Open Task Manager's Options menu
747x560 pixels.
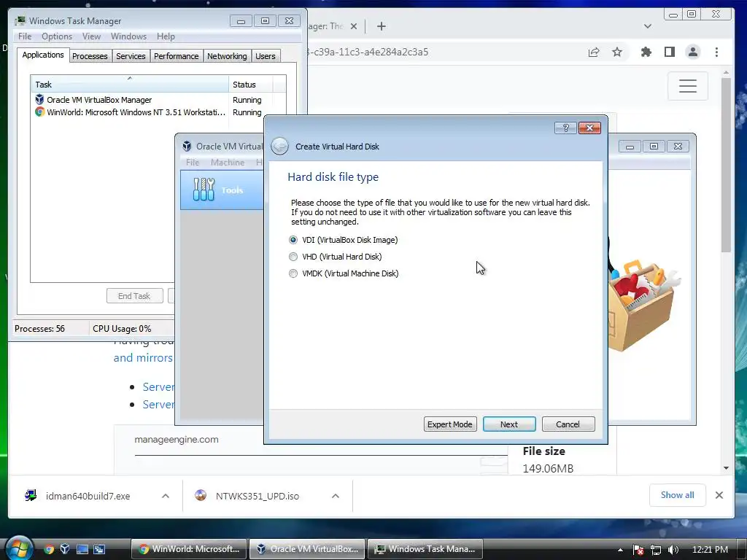57,36
